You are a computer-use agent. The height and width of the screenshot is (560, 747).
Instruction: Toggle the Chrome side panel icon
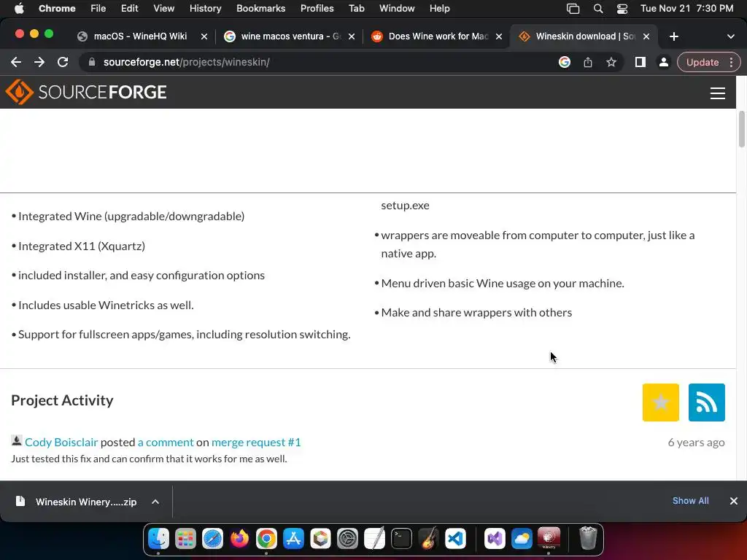tap(640, 62)
